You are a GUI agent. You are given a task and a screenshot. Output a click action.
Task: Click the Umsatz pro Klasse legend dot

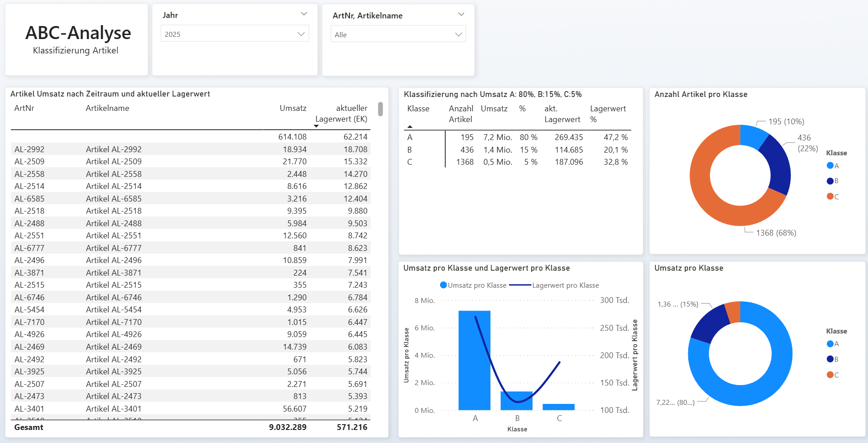coord(443,285)
